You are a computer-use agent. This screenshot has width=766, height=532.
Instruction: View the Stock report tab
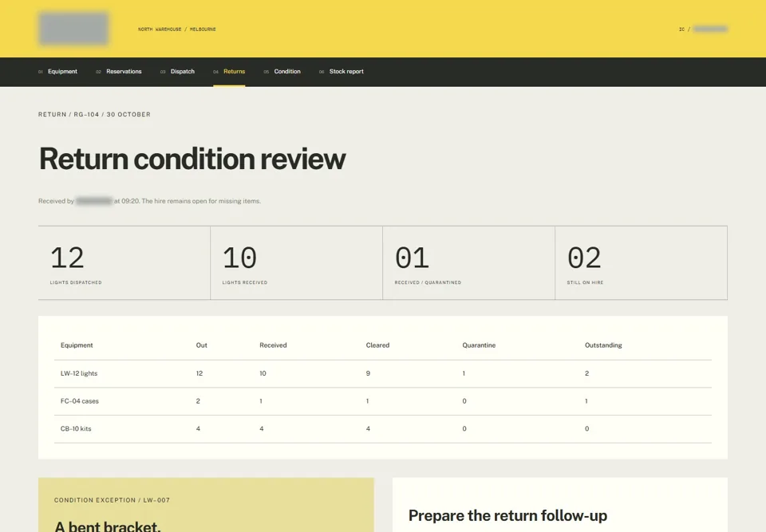click(x=341, y=71)
